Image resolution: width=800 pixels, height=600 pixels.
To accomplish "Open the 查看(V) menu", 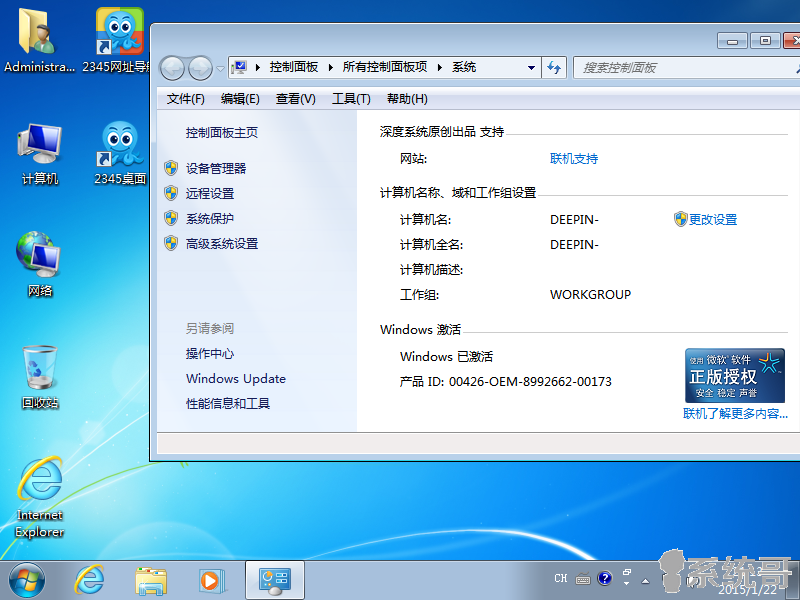I will [295, 98].
